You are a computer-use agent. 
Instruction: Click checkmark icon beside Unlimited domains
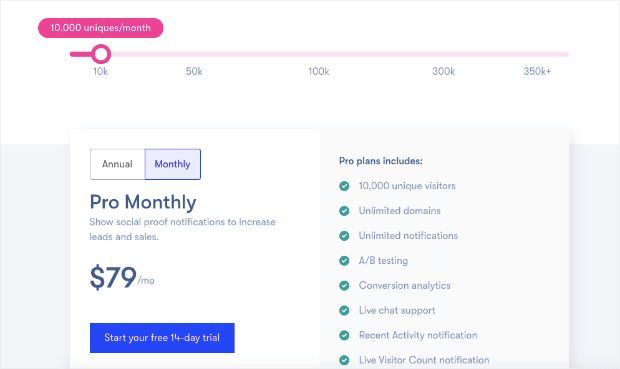click(344, 211)
